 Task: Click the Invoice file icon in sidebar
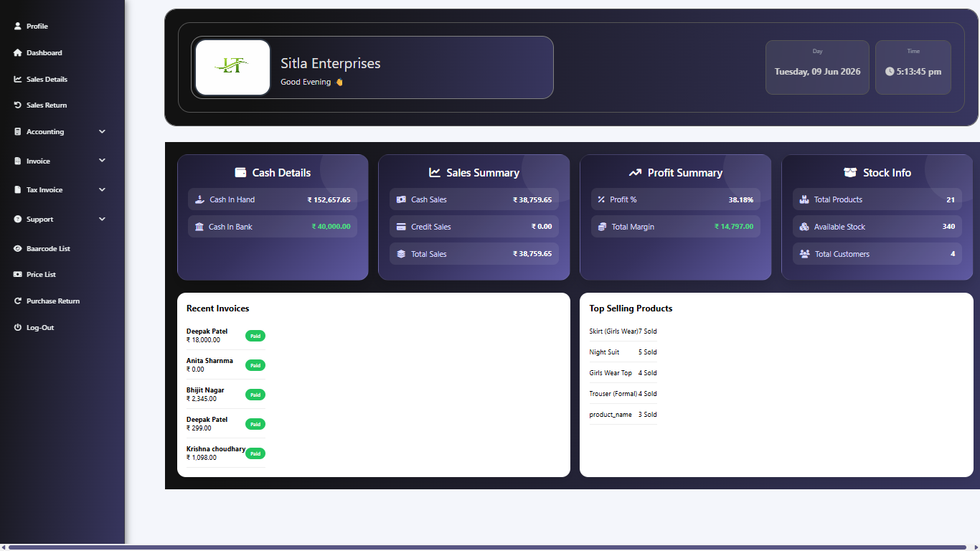coord(18,161)
